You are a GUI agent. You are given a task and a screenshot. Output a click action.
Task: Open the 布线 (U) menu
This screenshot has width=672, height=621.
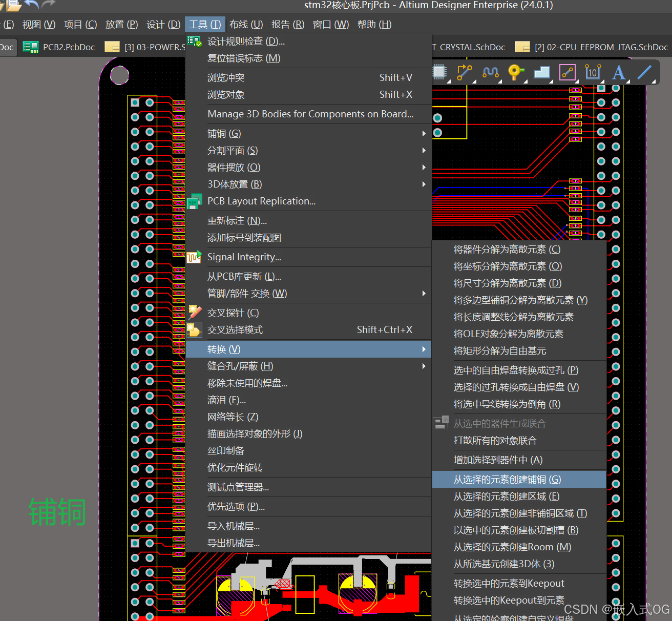[246, 25]
